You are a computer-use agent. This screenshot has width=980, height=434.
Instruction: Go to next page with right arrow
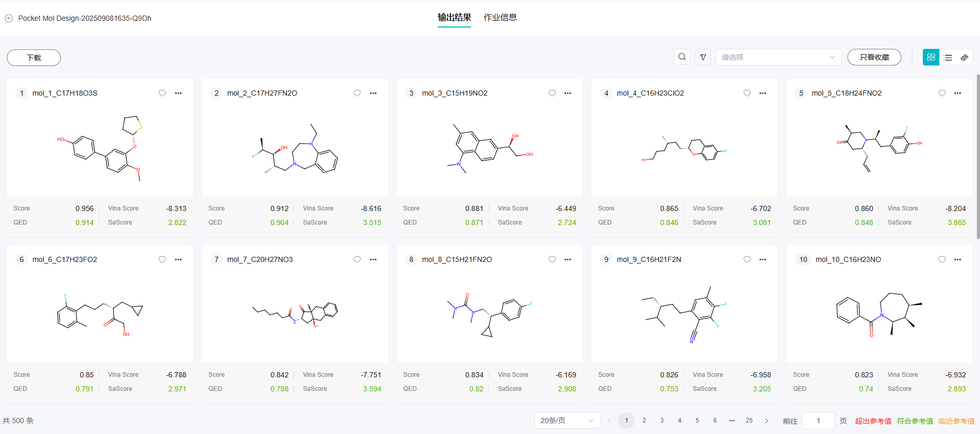[x=766, y=420]
